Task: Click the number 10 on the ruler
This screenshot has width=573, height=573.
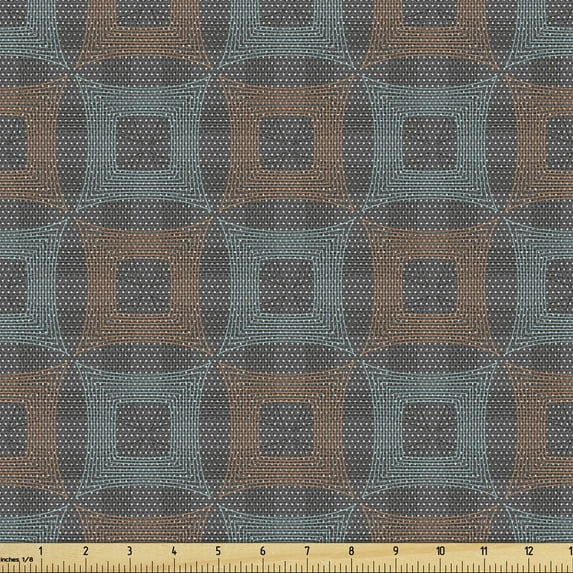Action: pyautogui.click(x=440, y=551)
